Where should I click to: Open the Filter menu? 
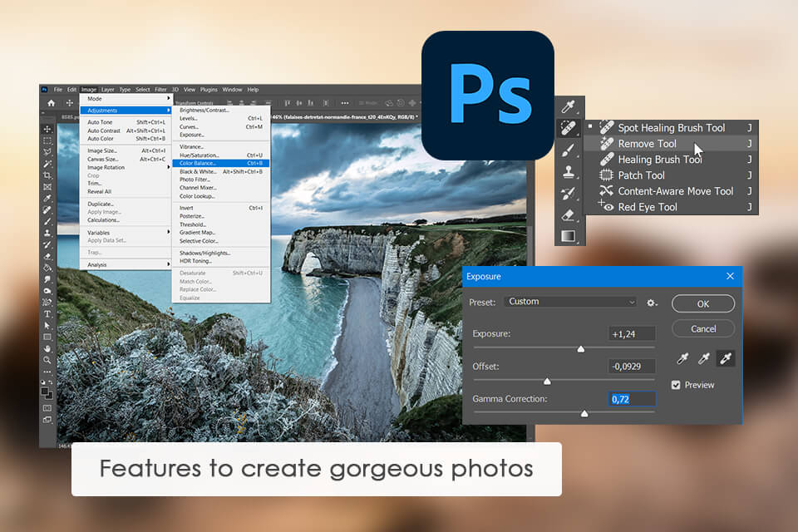(x=160, y=90)
